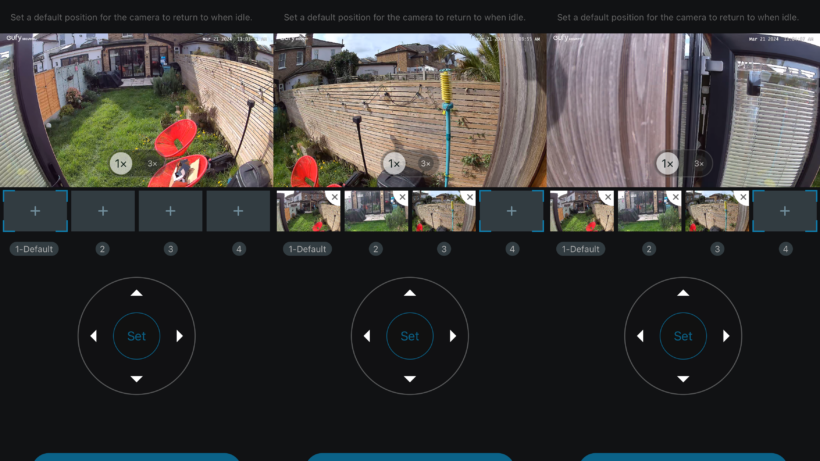Select 1x zoom on the right camera view
This screenshot has width=820, height=461.
coord(667,164)
